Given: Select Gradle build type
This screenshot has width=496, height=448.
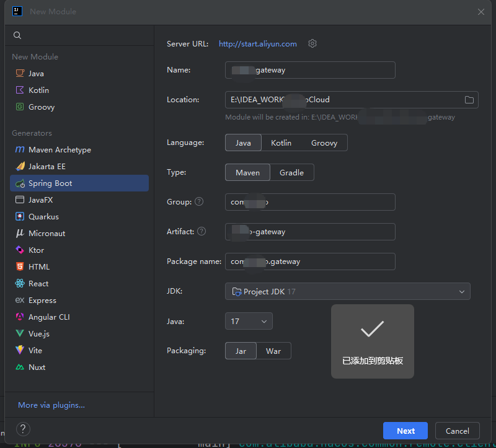Looking at the screenshot, I should pos(291,172).
